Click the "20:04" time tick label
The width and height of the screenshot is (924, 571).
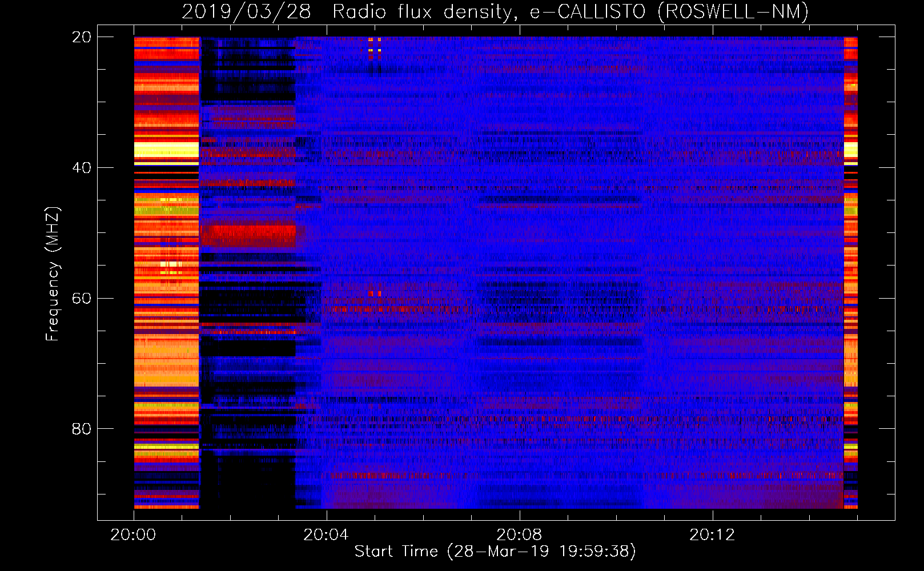coord(326,534)
